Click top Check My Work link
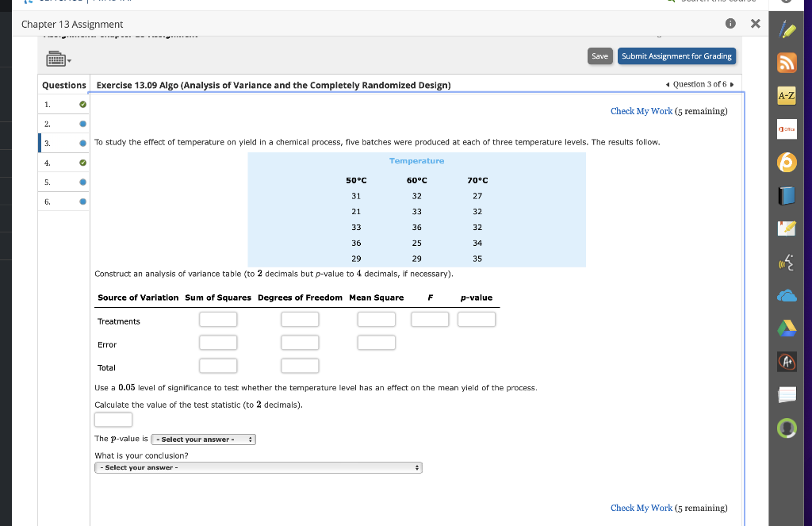812x526 pixels. 641,111
